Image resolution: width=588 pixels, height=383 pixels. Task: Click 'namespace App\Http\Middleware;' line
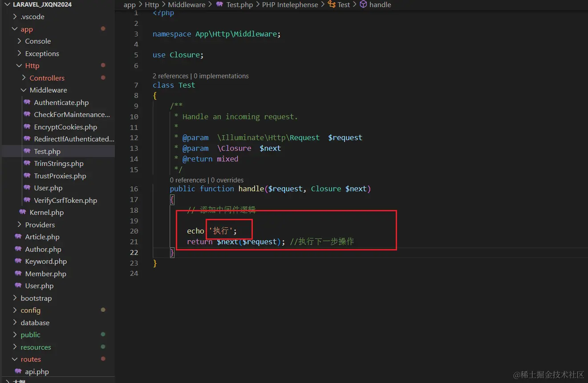pyautogui.click(x=217, y=34)
